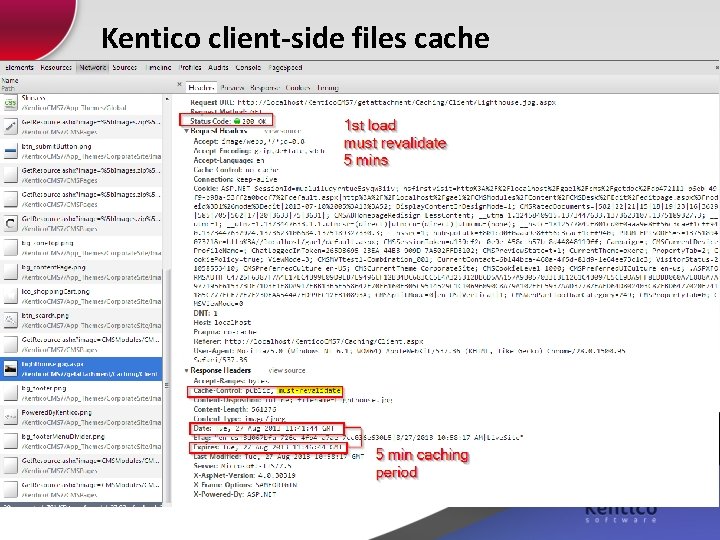Click the X-Powered-By: ASP.NET header

pos(235,495)
